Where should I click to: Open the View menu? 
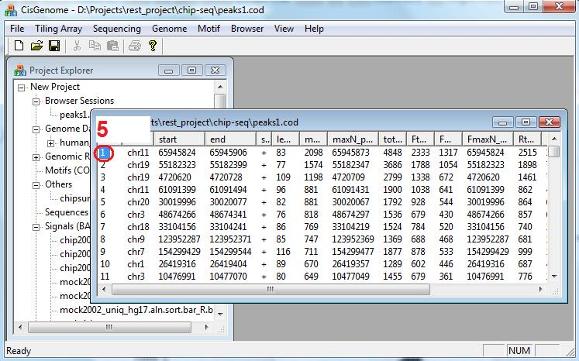pos(284,29)
